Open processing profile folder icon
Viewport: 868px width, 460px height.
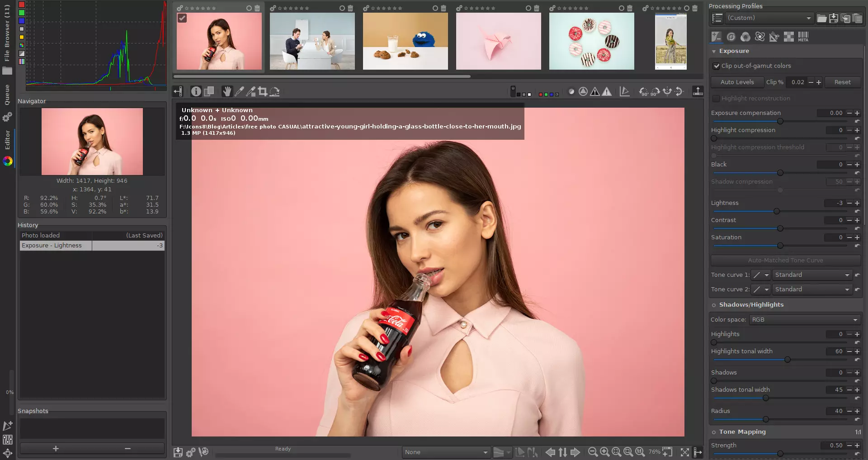point(822,18)
